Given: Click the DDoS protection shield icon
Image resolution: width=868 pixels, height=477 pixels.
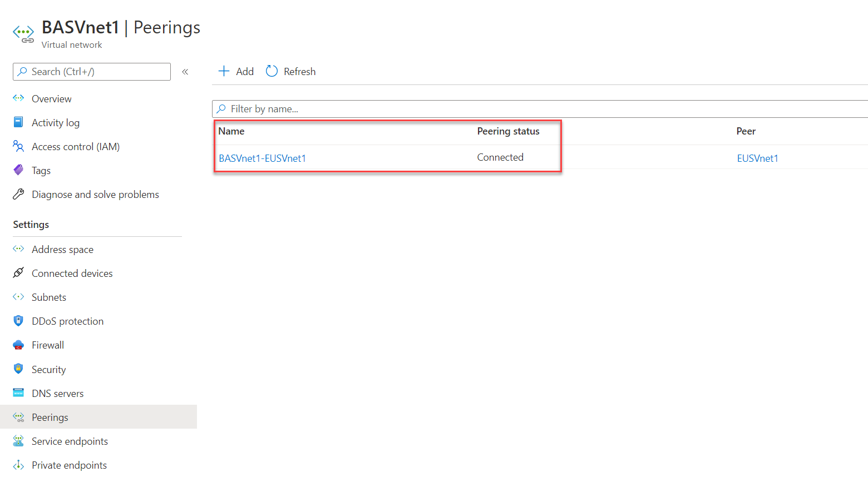Looking at the screenshot, I should (x=18, y=321).
